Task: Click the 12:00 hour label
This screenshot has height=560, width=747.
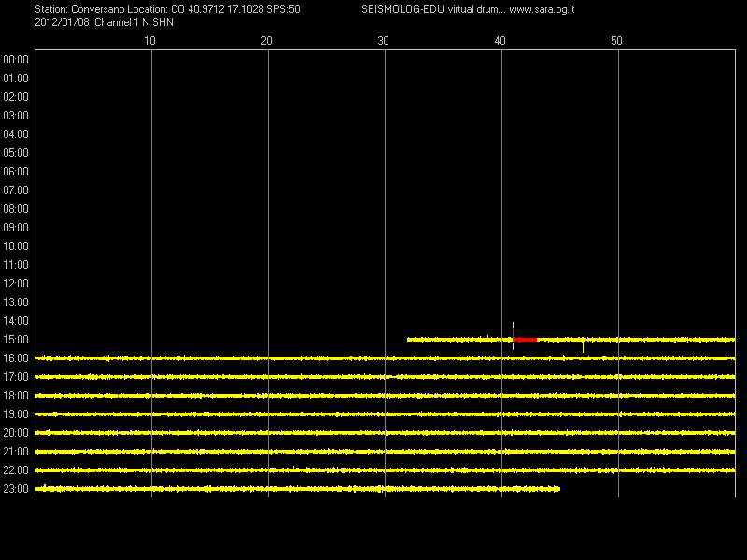Action: [16, 284]
